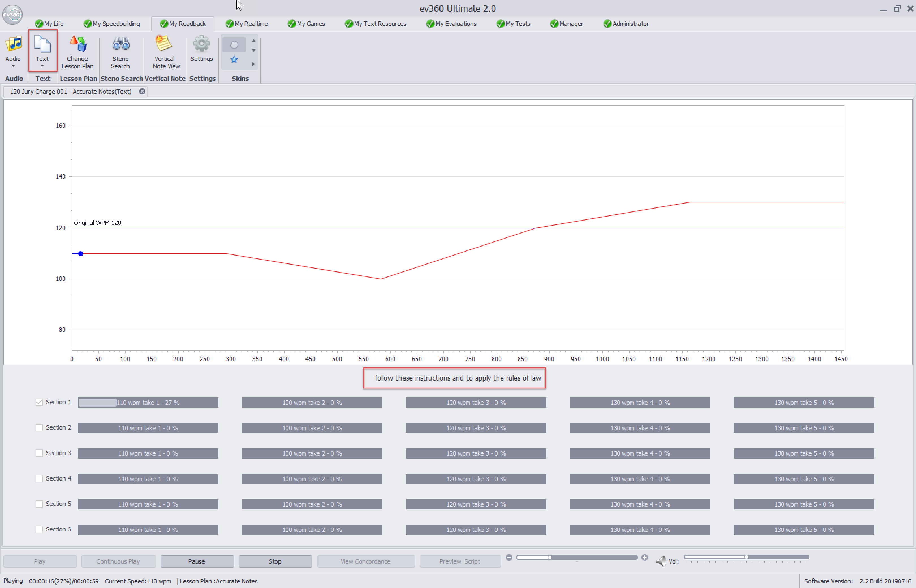Viewport: 916px width, 588px height.
Task: Click the Software Version status entry
Action: click(857, 581)
